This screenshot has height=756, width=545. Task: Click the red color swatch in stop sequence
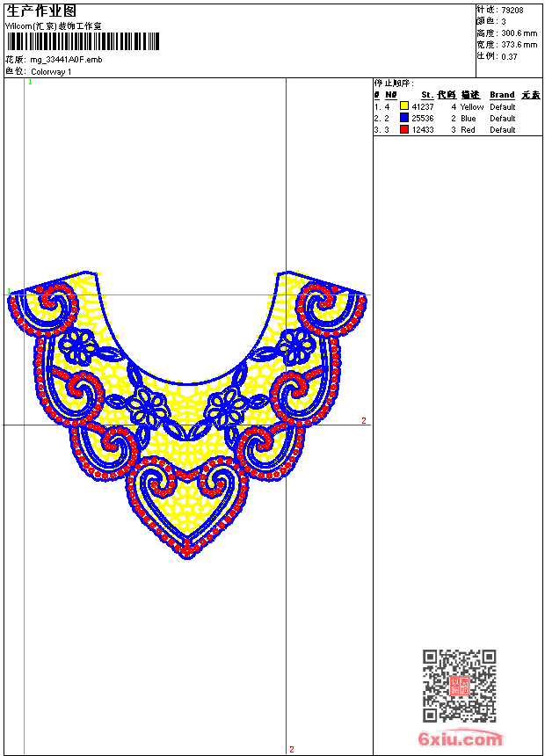point(404,129)
